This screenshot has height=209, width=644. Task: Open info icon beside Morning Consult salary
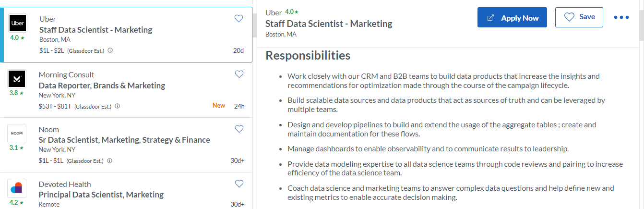coord(117,106)
